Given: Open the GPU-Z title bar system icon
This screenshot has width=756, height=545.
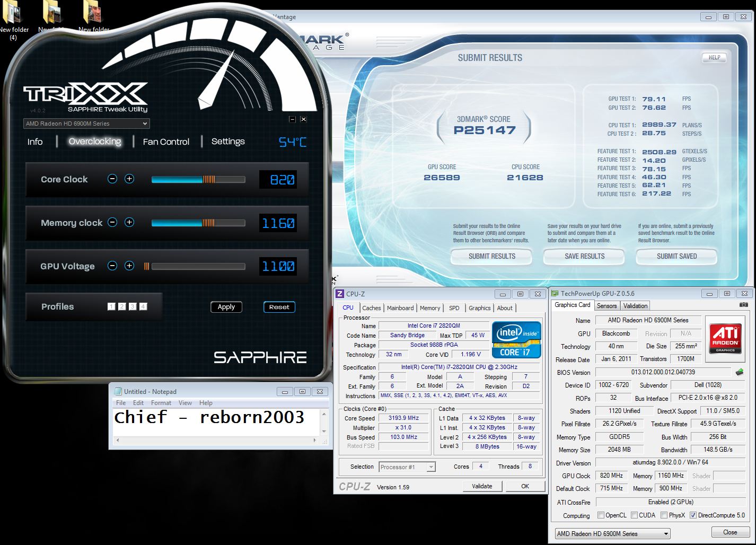Looking at the screenshot, I should click(x=555, y=293).
